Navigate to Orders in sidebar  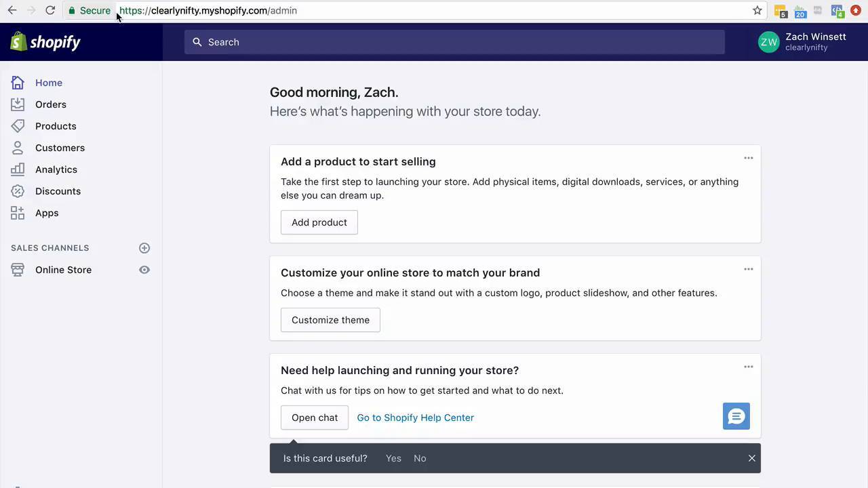50,104
